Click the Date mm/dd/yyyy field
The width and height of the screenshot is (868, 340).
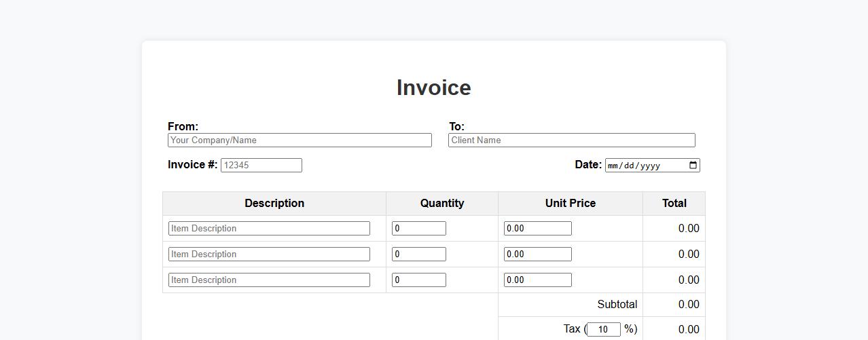[x=653, y=165]
